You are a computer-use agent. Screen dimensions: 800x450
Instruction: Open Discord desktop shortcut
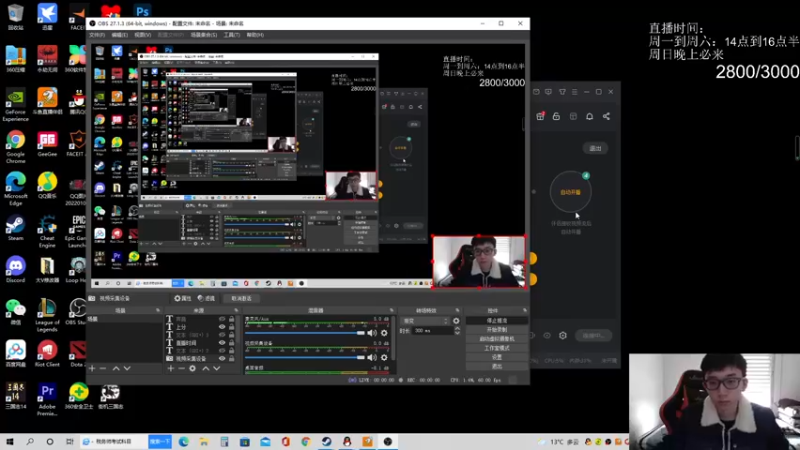pyautogui.click(x=15, y=269)
